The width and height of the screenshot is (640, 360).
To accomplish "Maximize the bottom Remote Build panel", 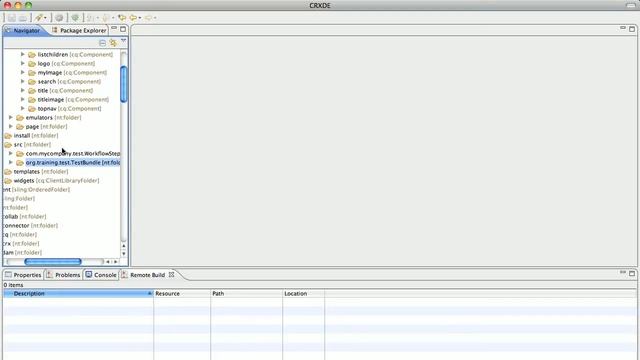I will click(x=632, y=273).
